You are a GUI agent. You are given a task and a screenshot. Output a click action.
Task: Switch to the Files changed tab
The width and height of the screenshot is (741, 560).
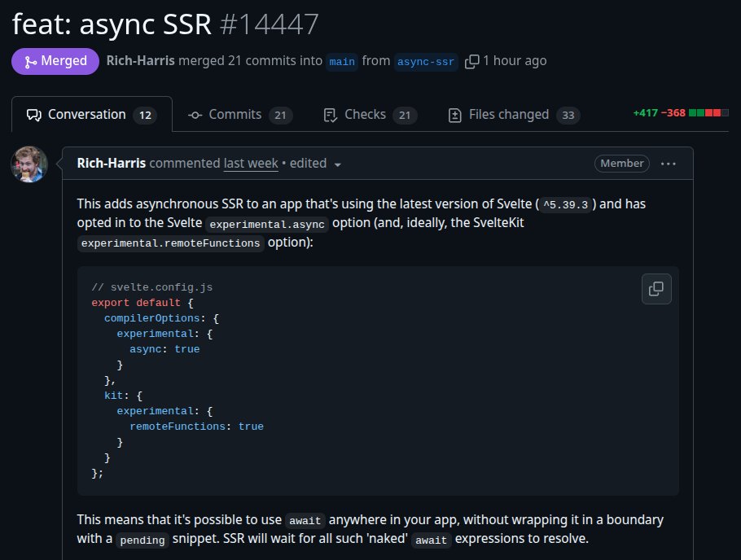[x=514, y=115]
